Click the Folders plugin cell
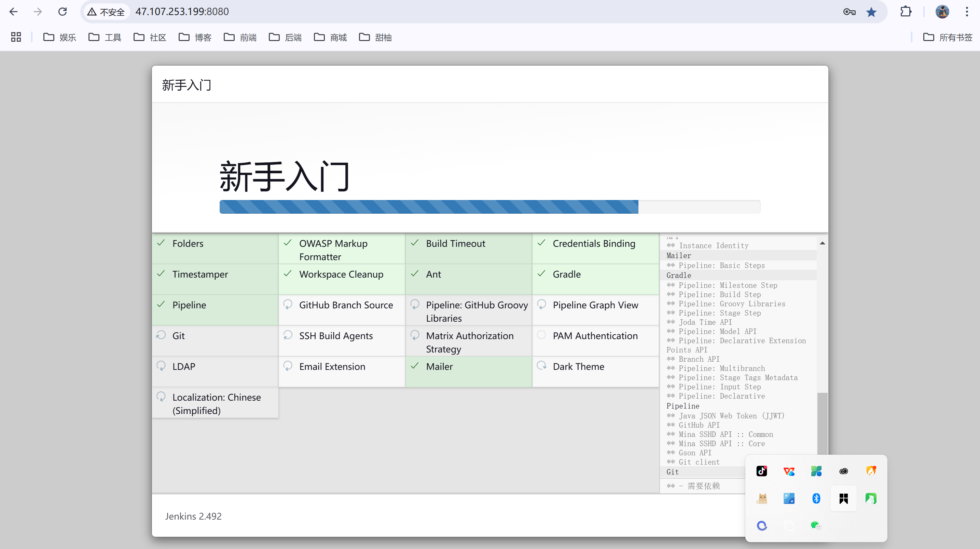 [215, 249]
